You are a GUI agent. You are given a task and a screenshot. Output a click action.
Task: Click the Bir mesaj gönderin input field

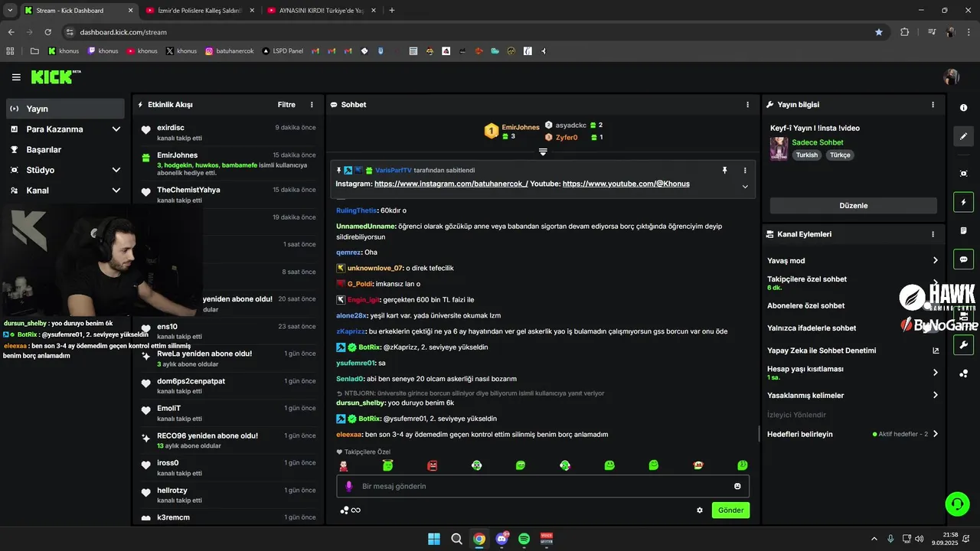[543, 486]
